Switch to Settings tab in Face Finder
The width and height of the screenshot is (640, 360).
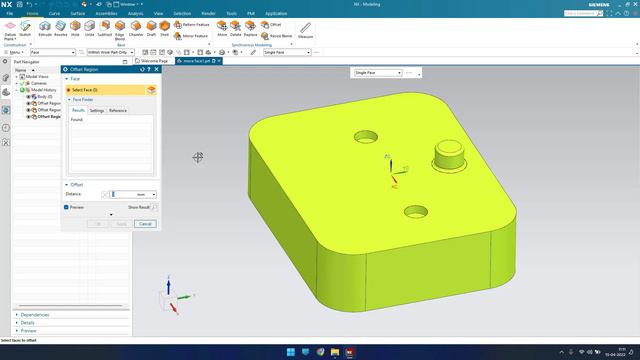tap(97, 111)
